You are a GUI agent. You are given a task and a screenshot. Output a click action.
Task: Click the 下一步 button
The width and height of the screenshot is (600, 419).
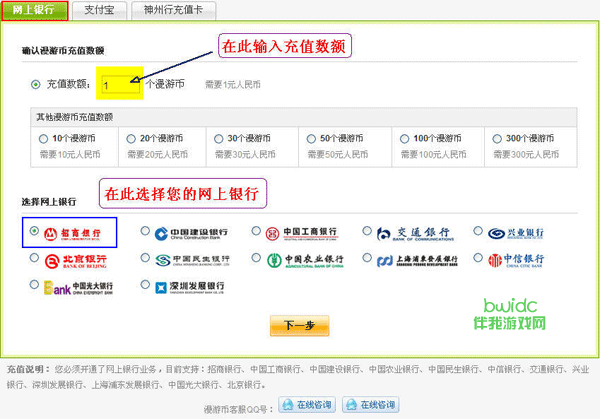click(x=300, y=326)
